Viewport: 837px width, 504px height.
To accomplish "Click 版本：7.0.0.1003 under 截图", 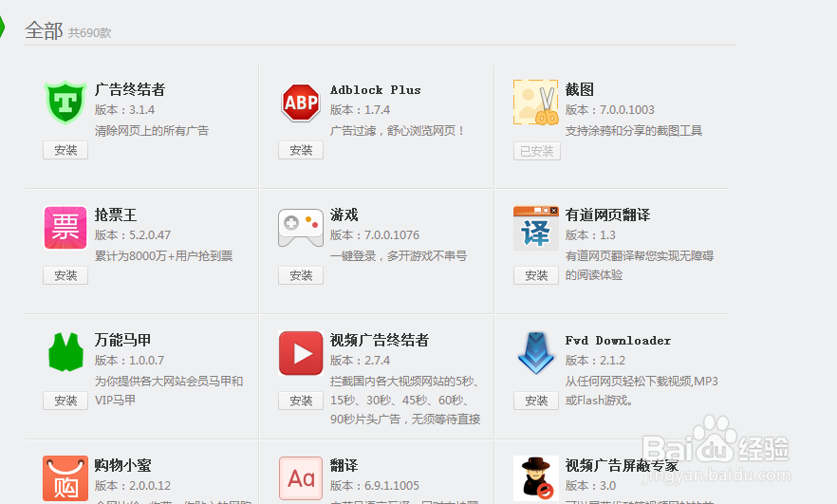I will [609, 110].
